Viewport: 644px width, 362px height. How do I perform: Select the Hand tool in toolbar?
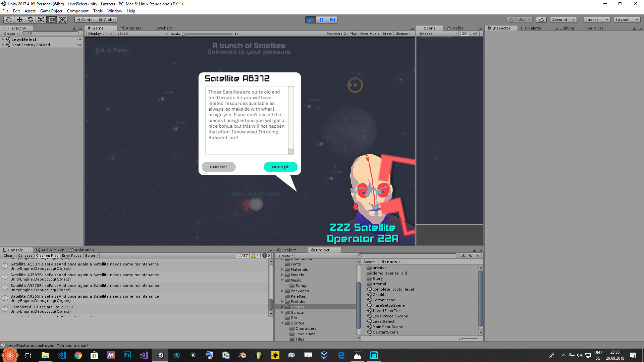coord(9,20)
